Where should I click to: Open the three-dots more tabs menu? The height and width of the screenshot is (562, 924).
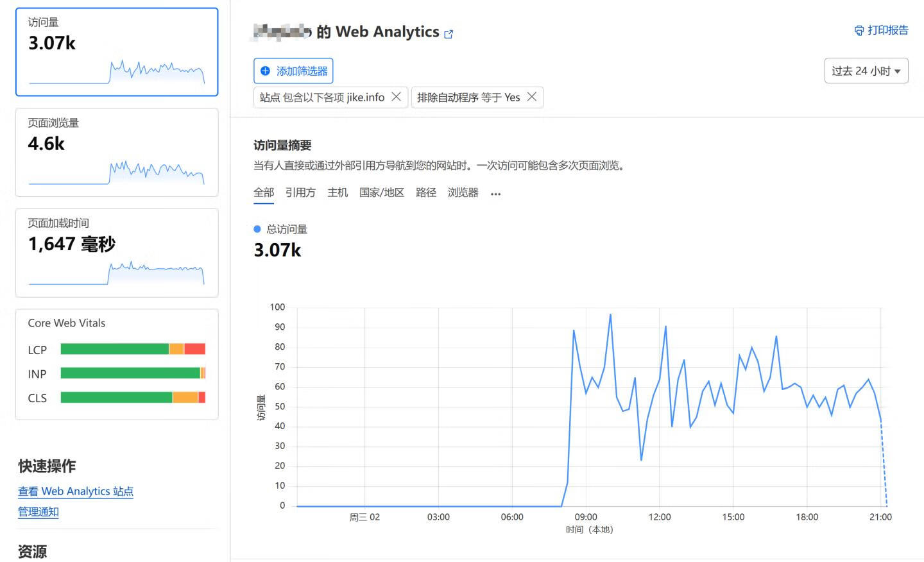495,194
